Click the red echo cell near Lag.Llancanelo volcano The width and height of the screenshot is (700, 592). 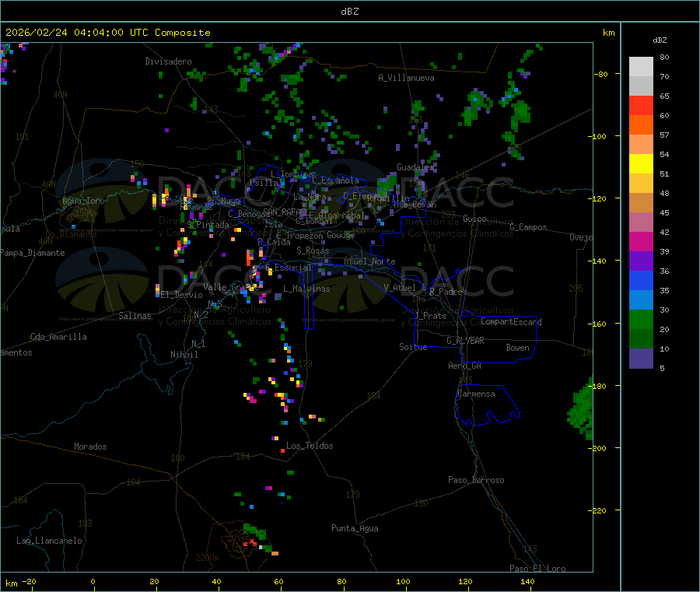pos(250,543)
